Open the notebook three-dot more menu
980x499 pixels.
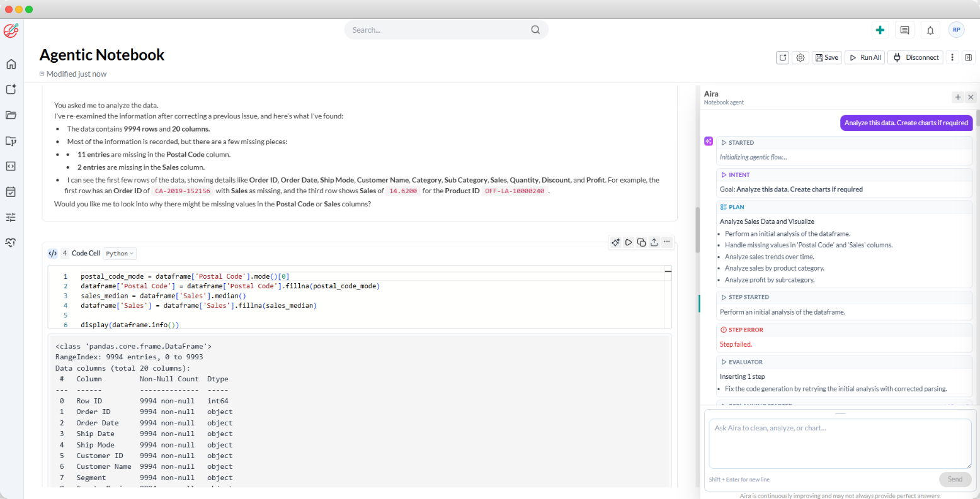(x=952, y=57)
